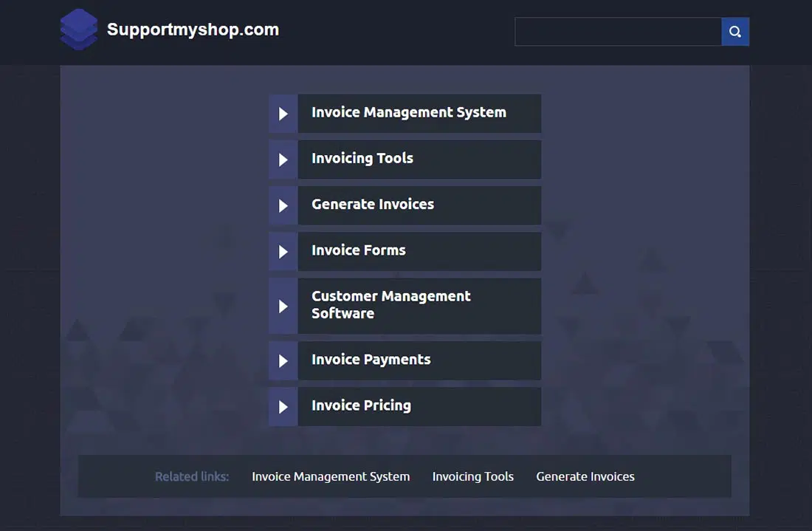Open the Invoice Management System list entry

point(408,113)
